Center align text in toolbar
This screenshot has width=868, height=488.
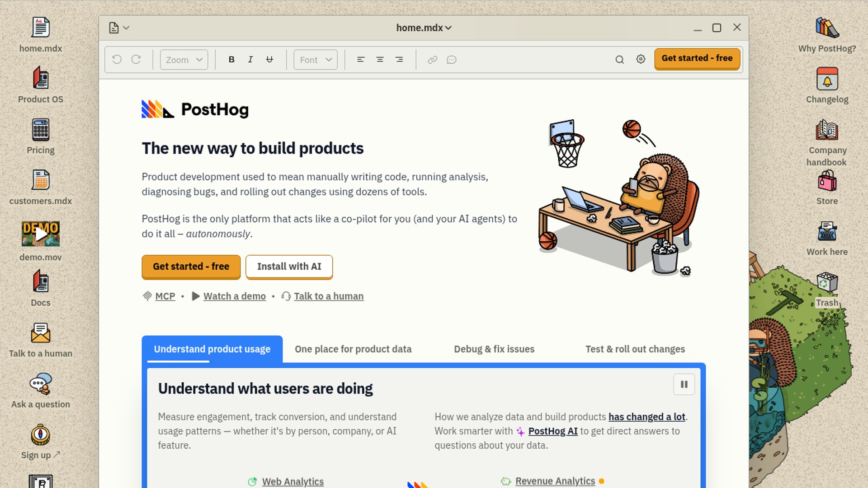pyautogui.click(x=380, y=60)
